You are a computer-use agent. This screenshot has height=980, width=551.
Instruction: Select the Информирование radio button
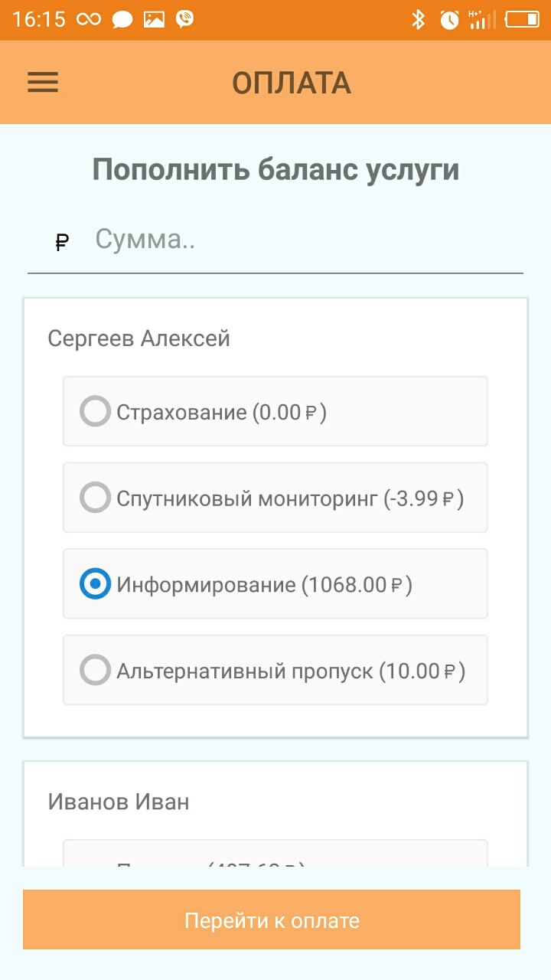[x=95, y=584]
